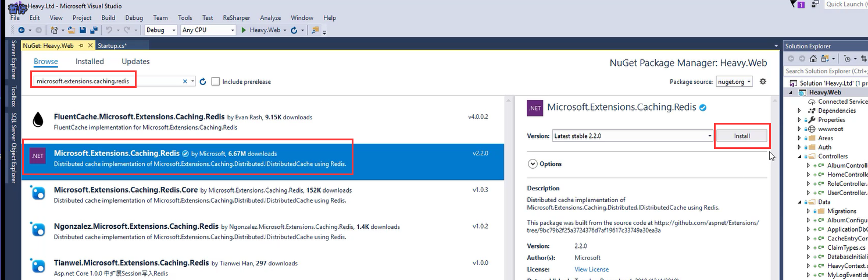Open the Toolbox side tab
Viewport: 868px width, 280px height.
click(13, 97)
